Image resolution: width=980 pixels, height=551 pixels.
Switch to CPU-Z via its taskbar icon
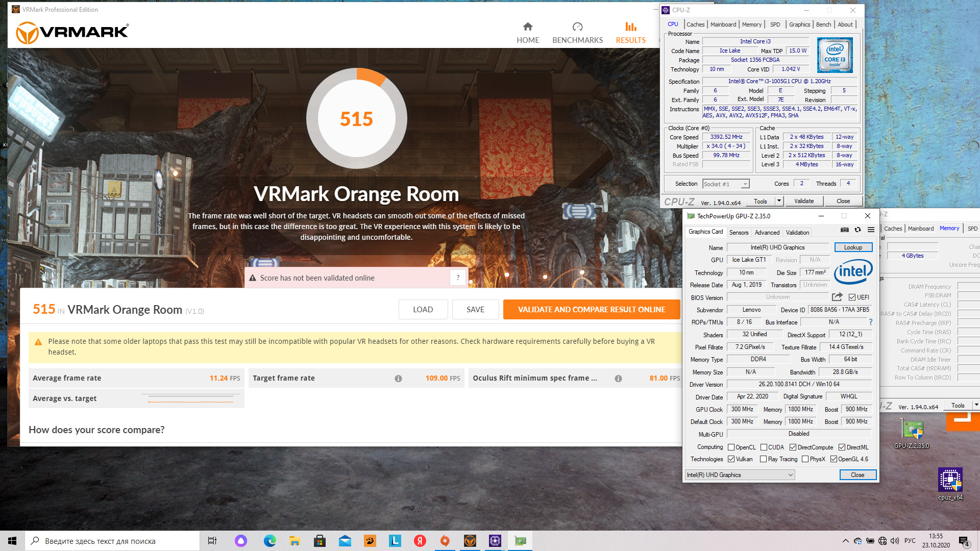click(495, 541)
